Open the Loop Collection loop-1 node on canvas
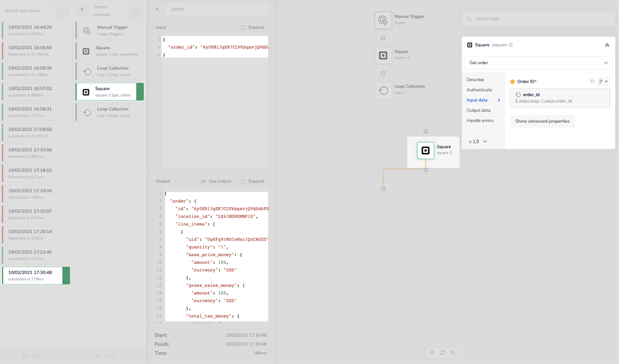This screenshot has height=364, width=619. coord(383,90)
